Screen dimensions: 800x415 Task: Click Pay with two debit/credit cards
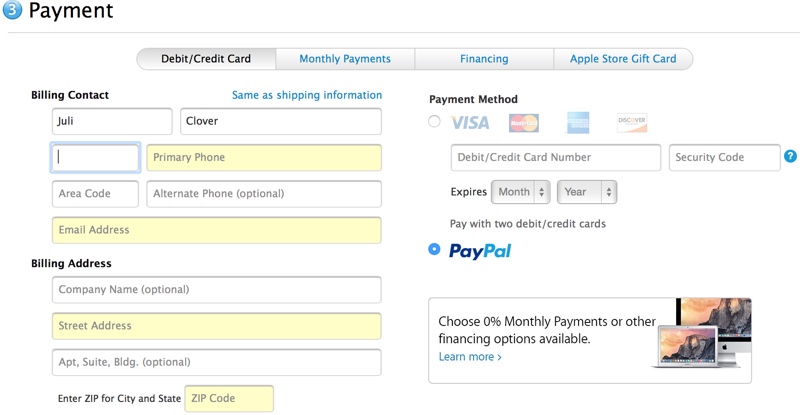coord(528,224)
